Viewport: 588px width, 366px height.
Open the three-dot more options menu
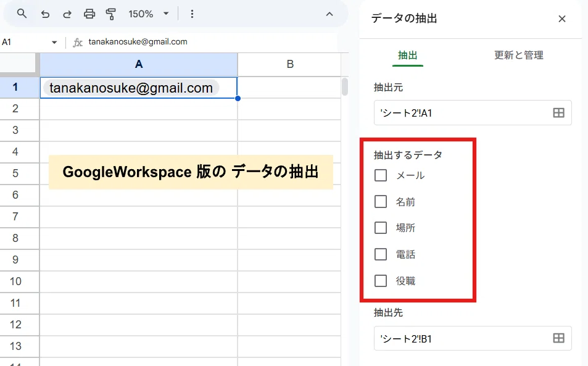click(192, 14)
